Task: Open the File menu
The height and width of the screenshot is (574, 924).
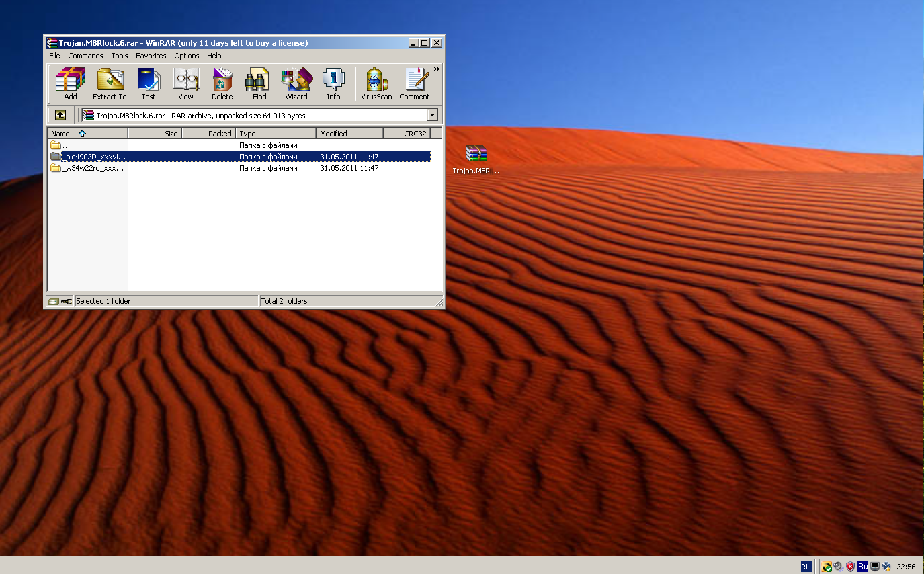Action: [x=54, y=56]
